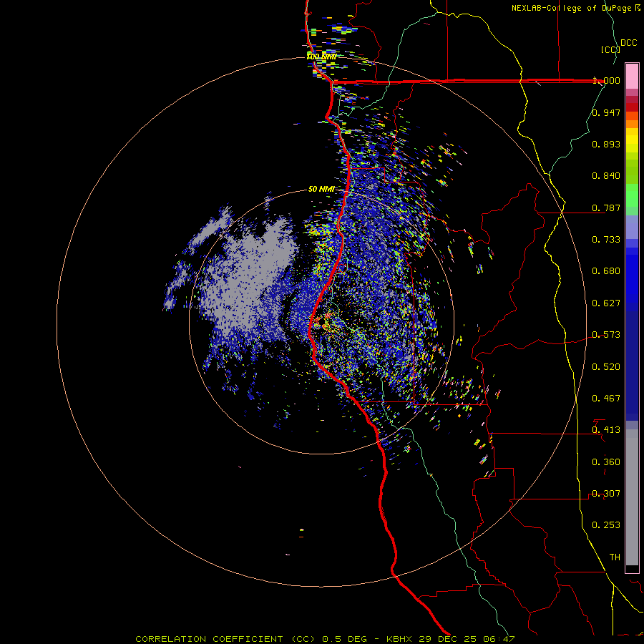
Task: Click the TH threshold label on the scale
Action: tap(615, 557)
